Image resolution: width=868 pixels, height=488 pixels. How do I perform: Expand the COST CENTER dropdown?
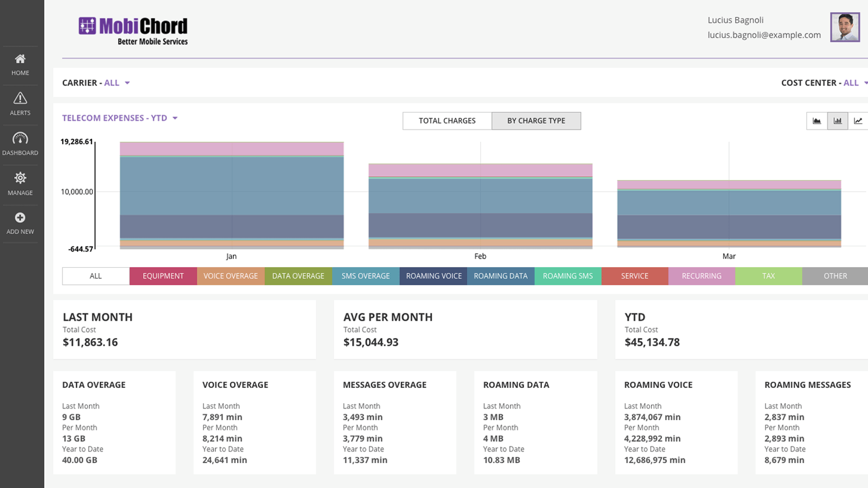point(824,82)
